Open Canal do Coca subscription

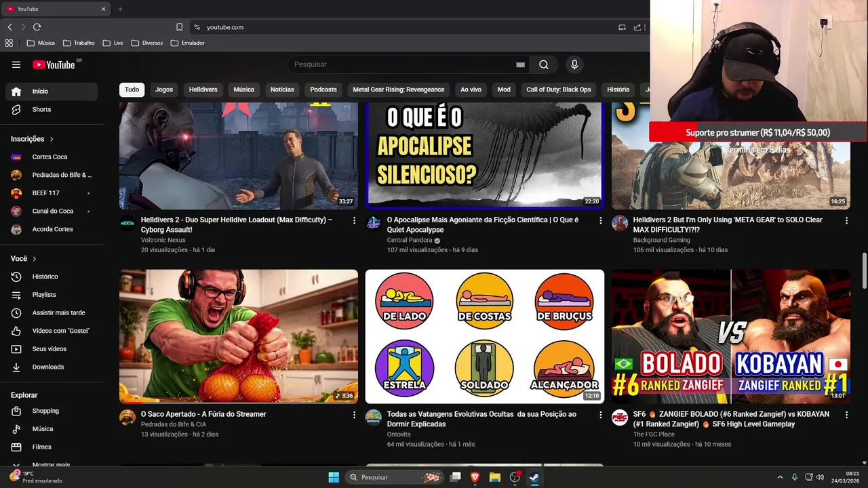(x=52, y=211)
